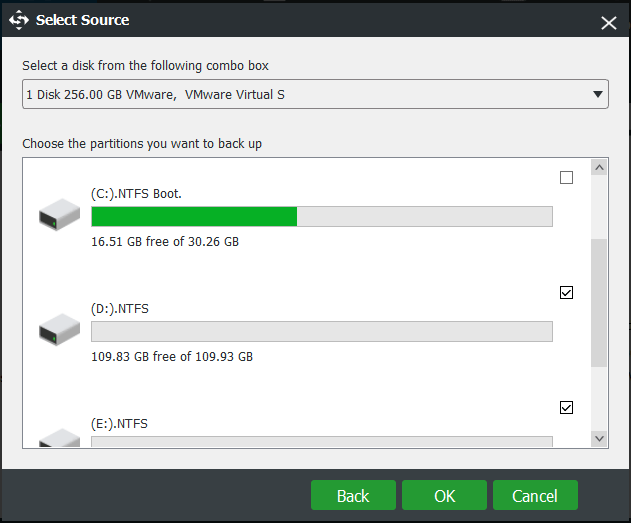
Task: Click the 'Choose the partitions you want to back up' label
Action: click(x=142, y=144)
